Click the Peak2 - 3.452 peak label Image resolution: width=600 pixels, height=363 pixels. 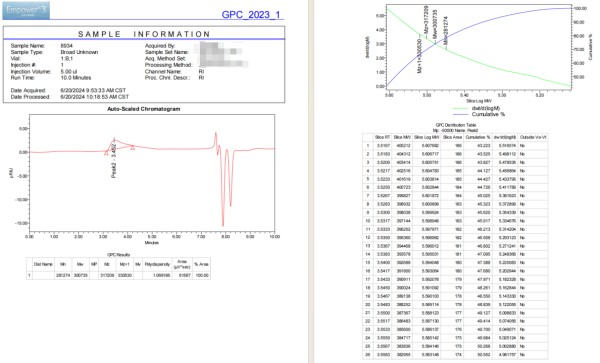(114, 161)
